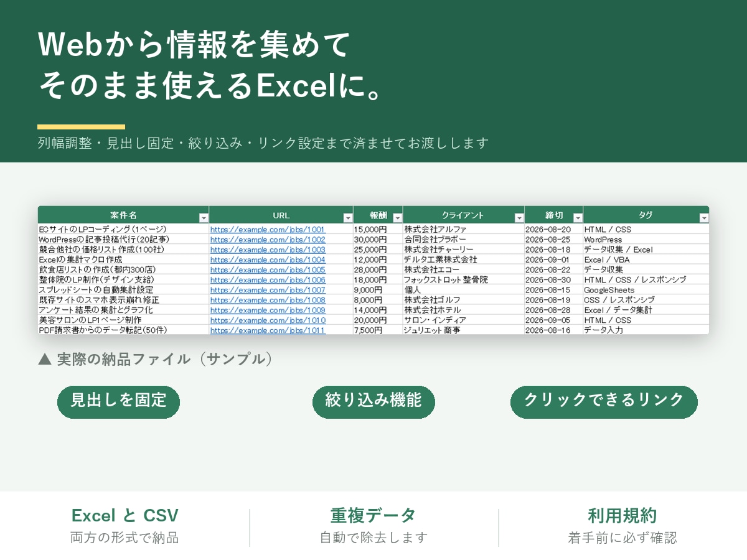Select client cell サロン・インディア

tap(464, 320)
